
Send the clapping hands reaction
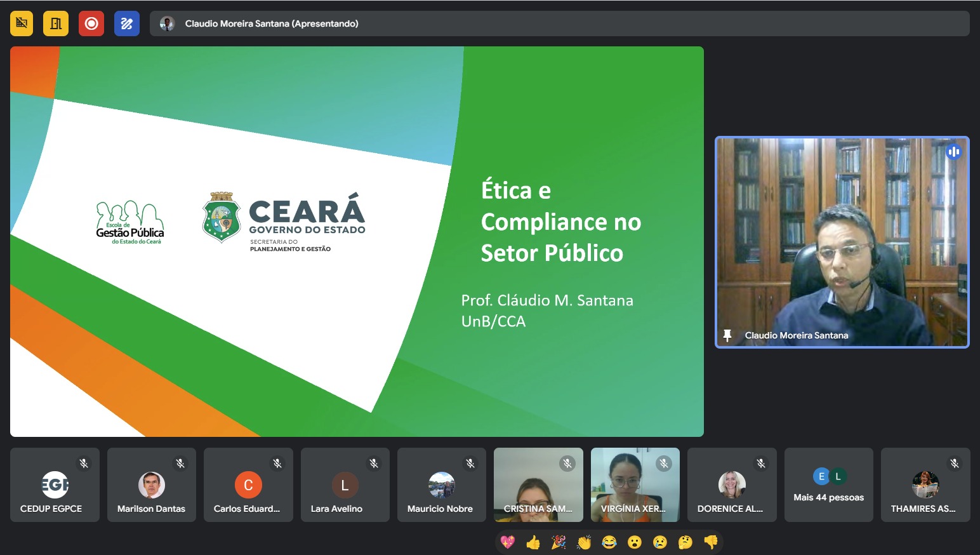pyautogui.click(x=584, y=542)
